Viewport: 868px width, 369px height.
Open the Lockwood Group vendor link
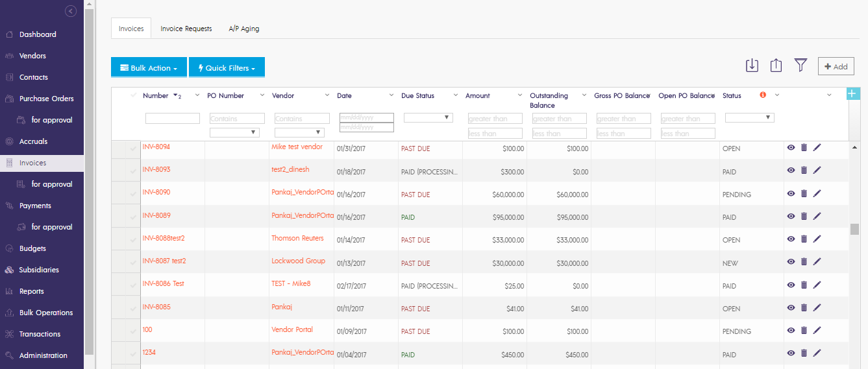298,261
